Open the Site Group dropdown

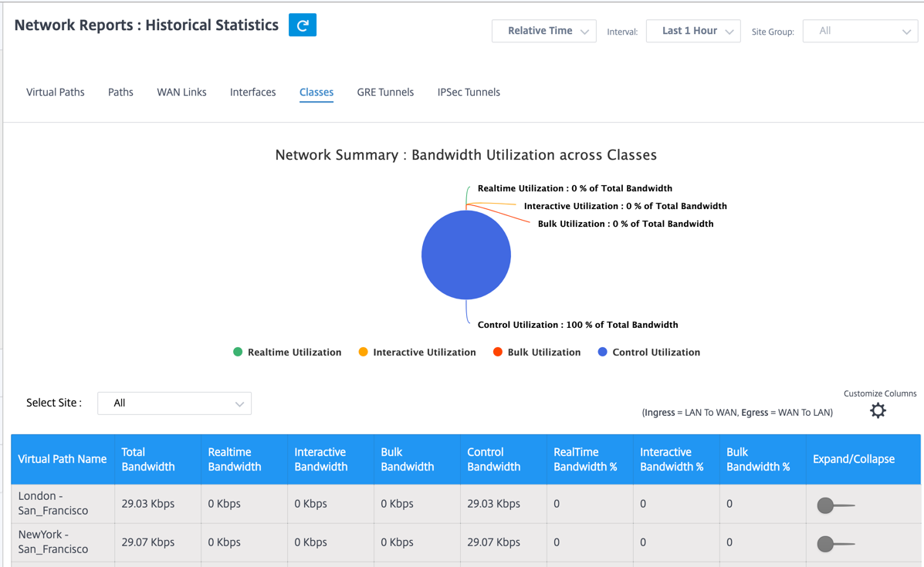pyautogui.click(x=861, y=31)
